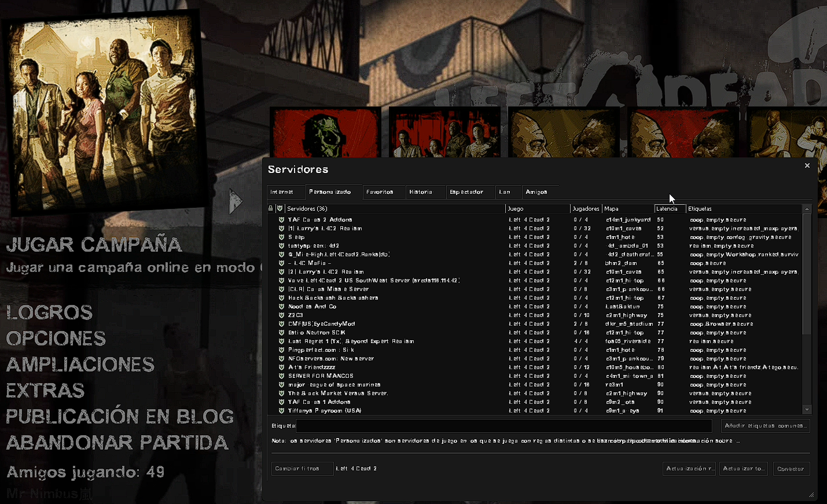
Task: Select the red four-survivors campaign poster
Action: pyautogui.click(x=444, y=133)
